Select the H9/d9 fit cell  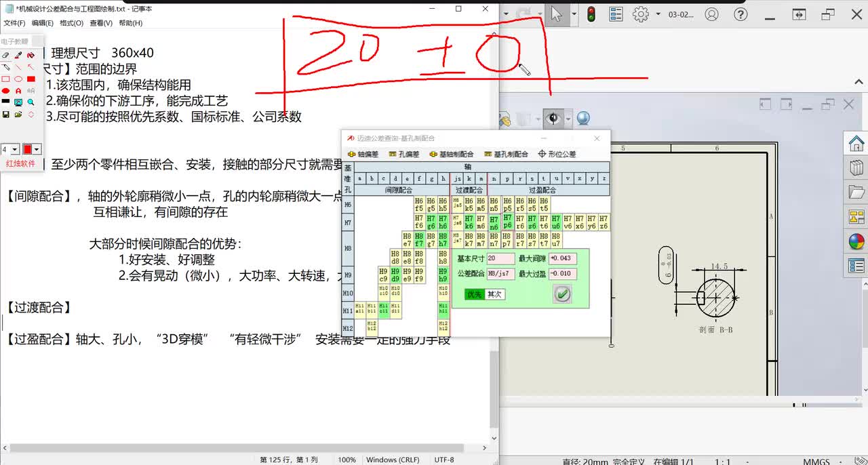point(395,275)
